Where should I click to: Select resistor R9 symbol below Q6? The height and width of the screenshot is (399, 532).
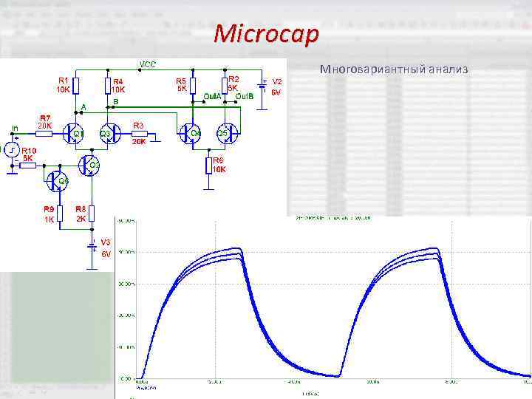60,214
